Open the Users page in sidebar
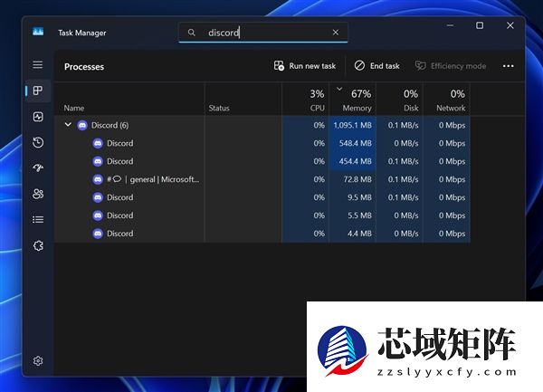Viewport: 543px width, 392px height. click(38, 194)
